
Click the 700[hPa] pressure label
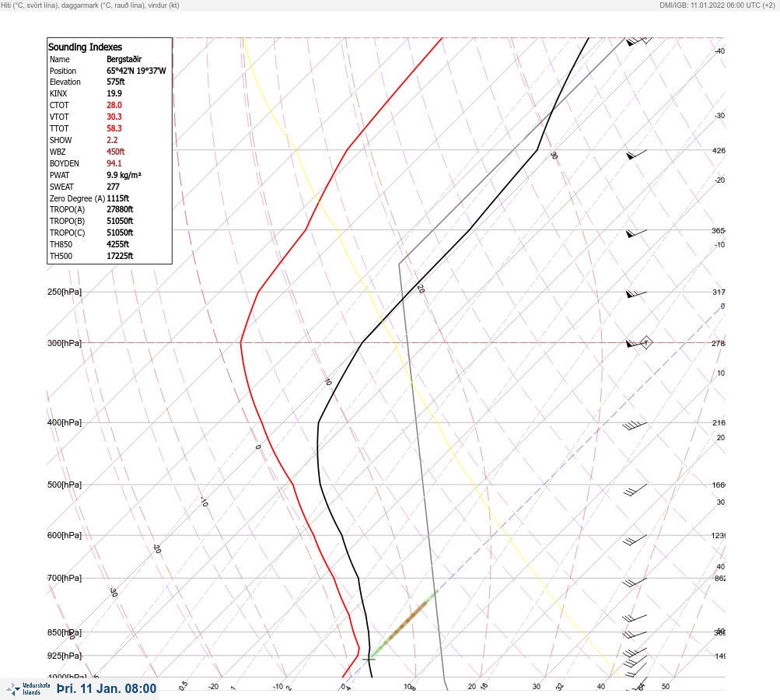(x=65, y=578)
